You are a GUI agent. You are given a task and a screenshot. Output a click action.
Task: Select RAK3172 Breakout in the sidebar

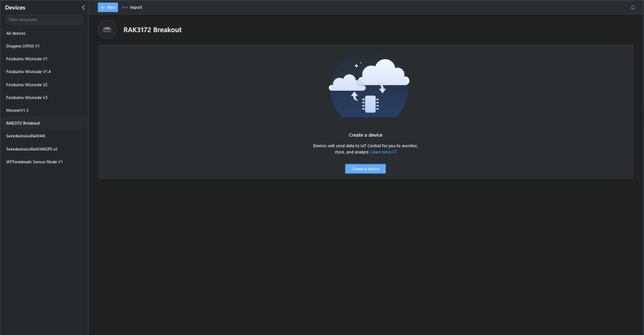pyautogui.click(x=23, y=123)
